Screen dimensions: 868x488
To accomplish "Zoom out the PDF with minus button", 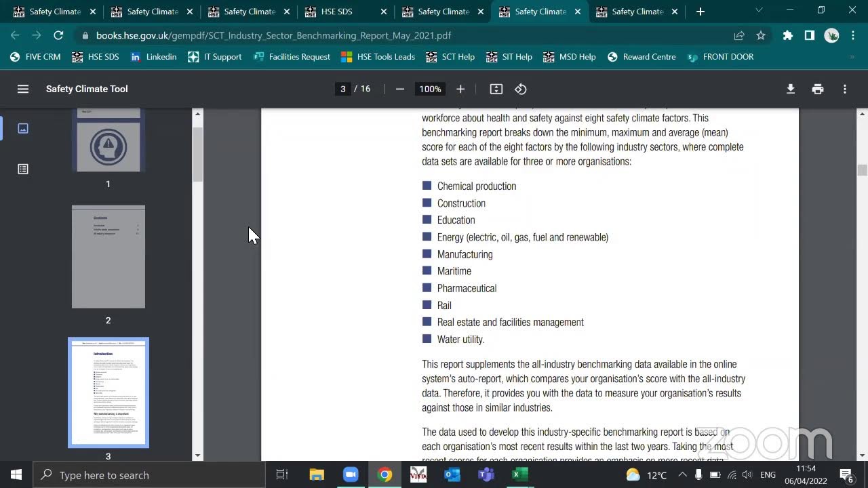I will click(400, 89).
